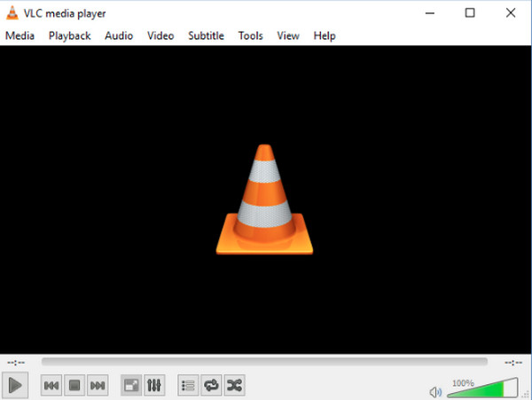Toggle the playlist view icon
Screen dimensions: 532x400
click(x=188, y=386)
